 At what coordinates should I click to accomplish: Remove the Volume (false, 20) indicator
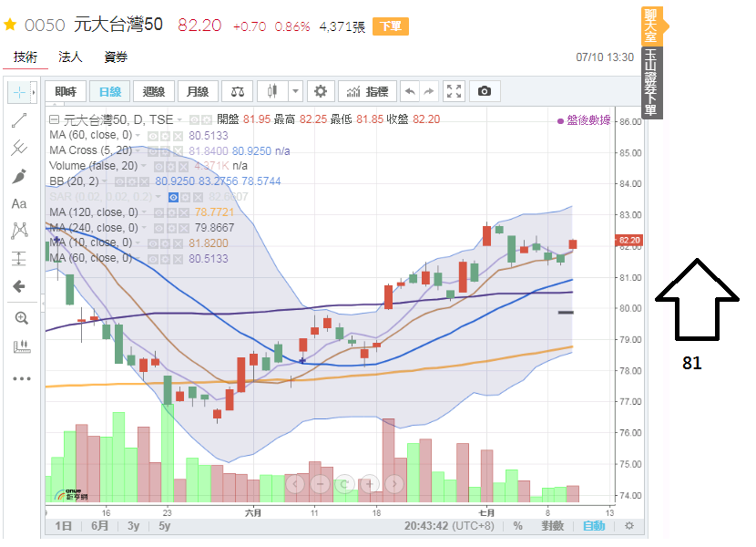183,167
